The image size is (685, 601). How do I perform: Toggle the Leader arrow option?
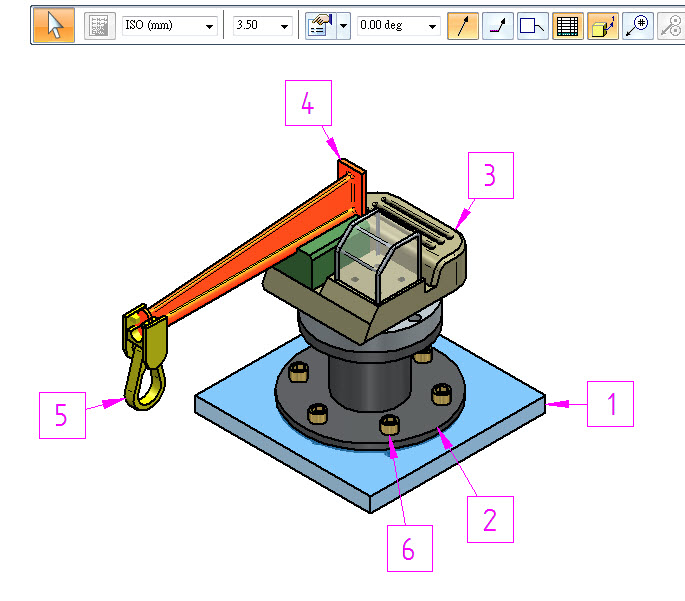463,26
